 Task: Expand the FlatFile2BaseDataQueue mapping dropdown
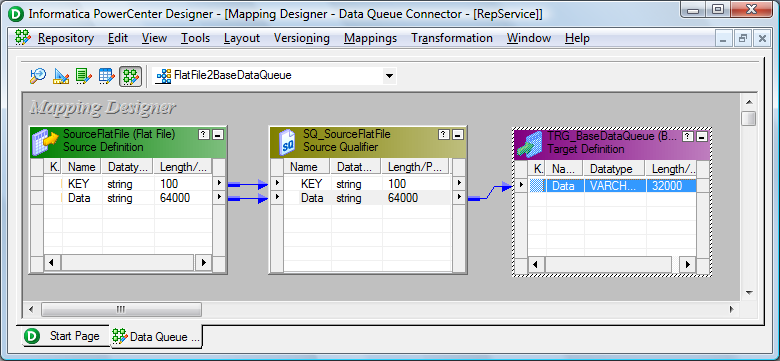click(390, 76)
